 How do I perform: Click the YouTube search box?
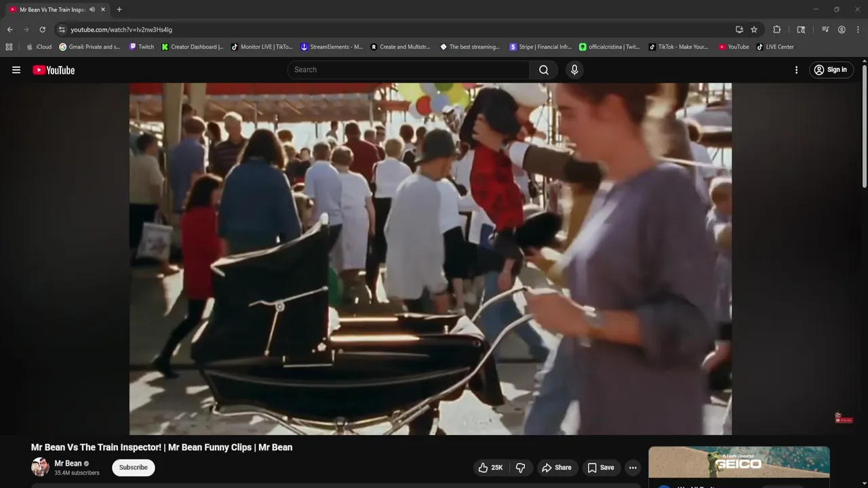[x=409, y=70]
